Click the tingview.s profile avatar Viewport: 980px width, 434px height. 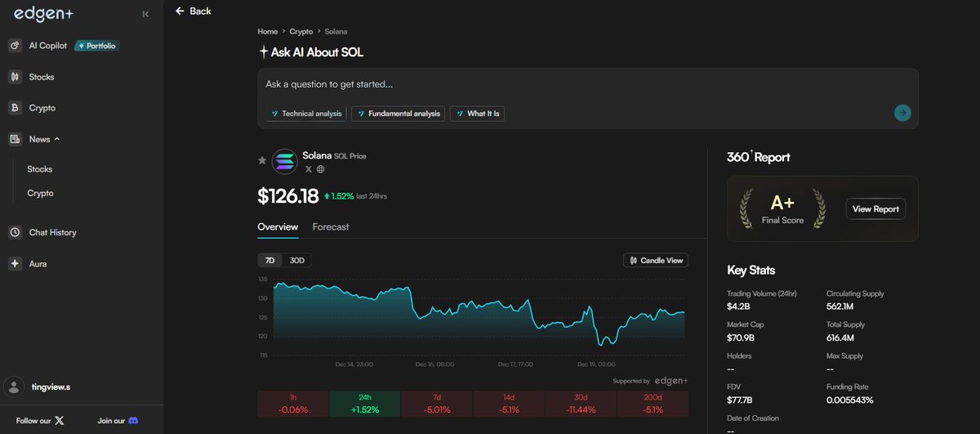[x=14, y=387]
